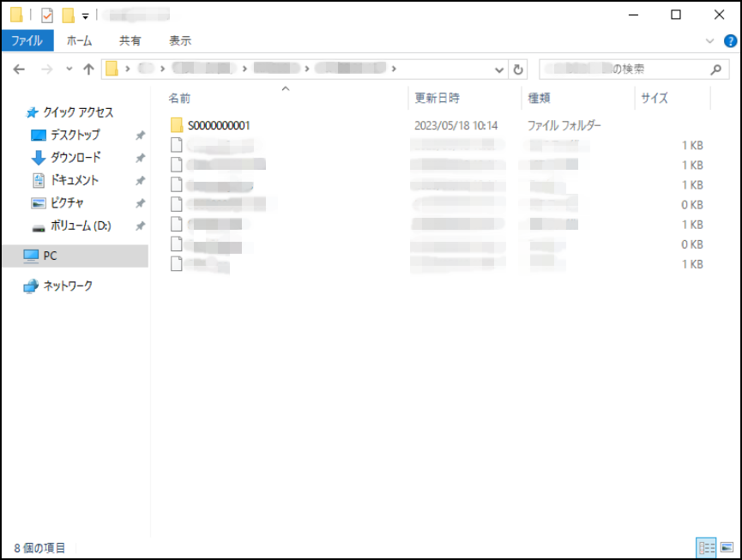Go up one folder level arrow
742x560 pixels.
88,69
